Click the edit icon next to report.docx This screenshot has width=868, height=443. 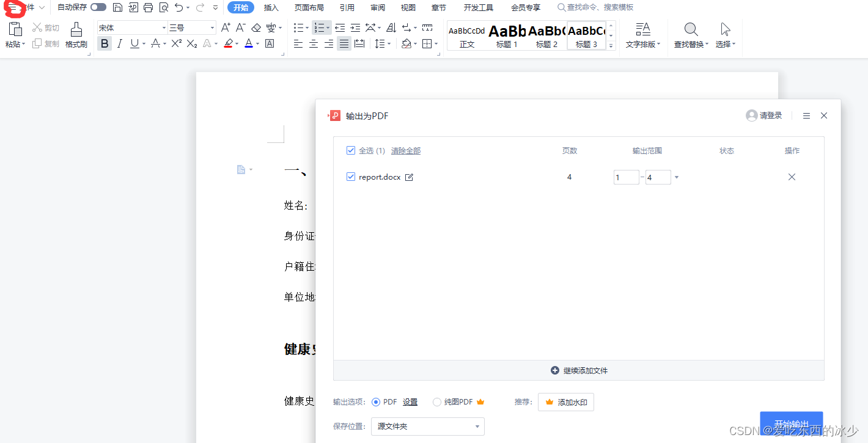coord(410,177)
